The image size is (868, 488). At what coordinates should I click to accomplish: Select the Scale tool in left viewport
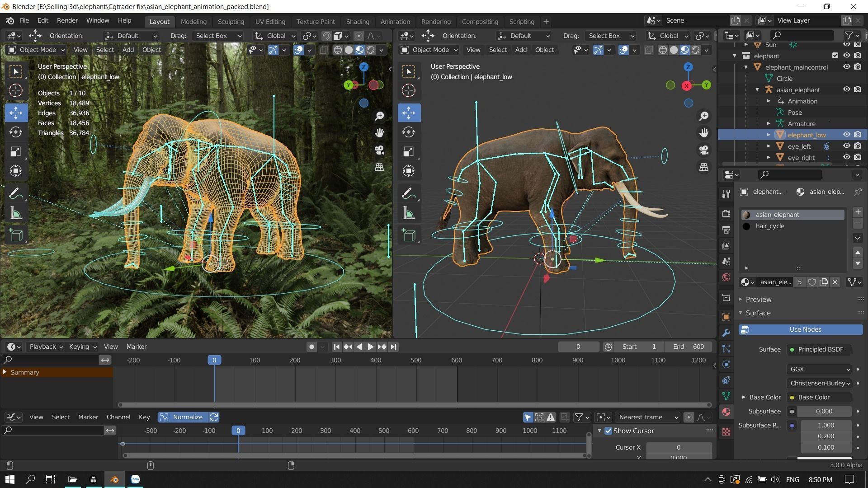[x=16, y=151]
